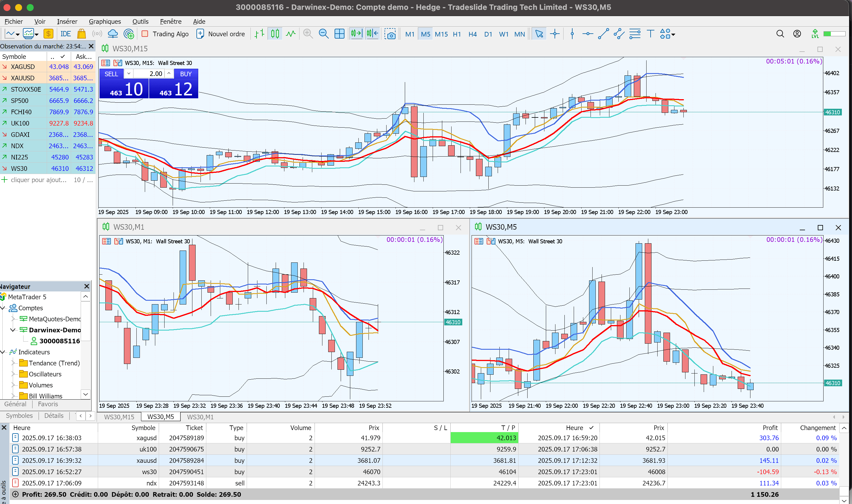
Task: Collapse the Darwinex-Demo account tree node
Action: coord(13,330)
